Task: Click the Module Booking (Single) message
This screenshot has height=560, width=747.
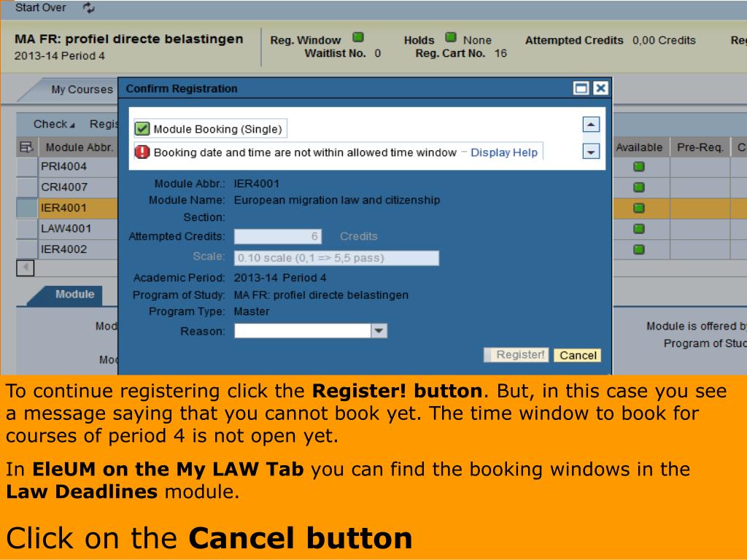Action: [x=217, y=129]
